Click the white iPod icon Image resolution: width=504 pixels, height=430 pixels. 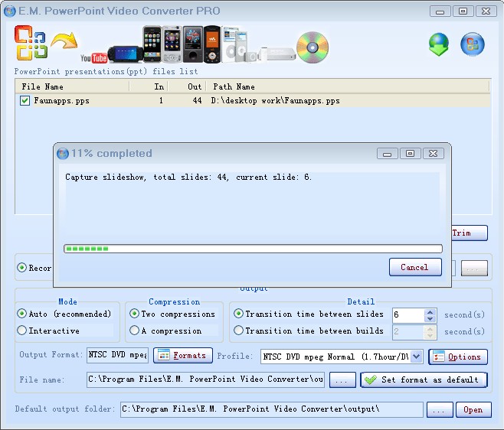click(x=234, y=44)
